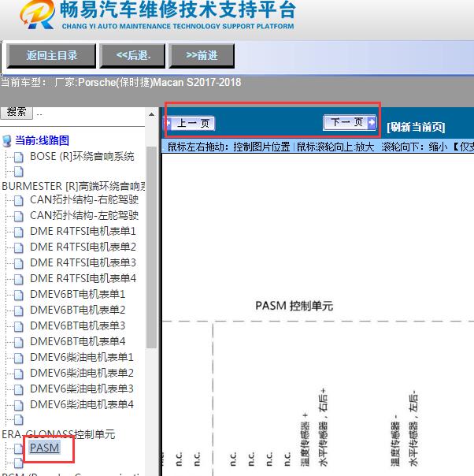The width and height of the screenshot is (474, 476).
Task: Open DME R4TFSI电机表单1
Action: pyautogui.click(x=83, y=232)
